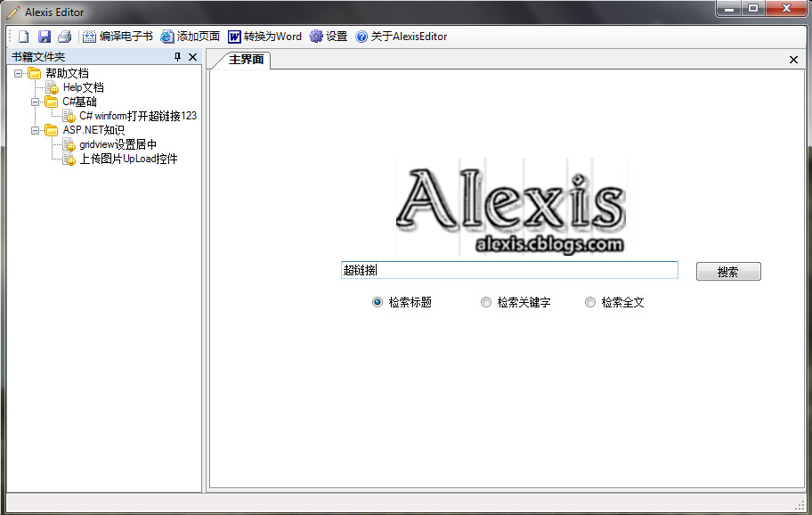The width and height of the screenshot is (812, 515).
Task: Select the 帮助文档 folder in tree
Action: [x=68, y=73]
